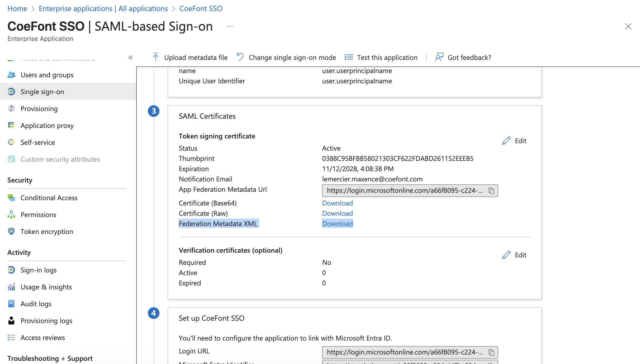Image resolution: width=640 pixels, height=364 pixels.
Task: Click the Login URL field
Action: coord(410,352)
